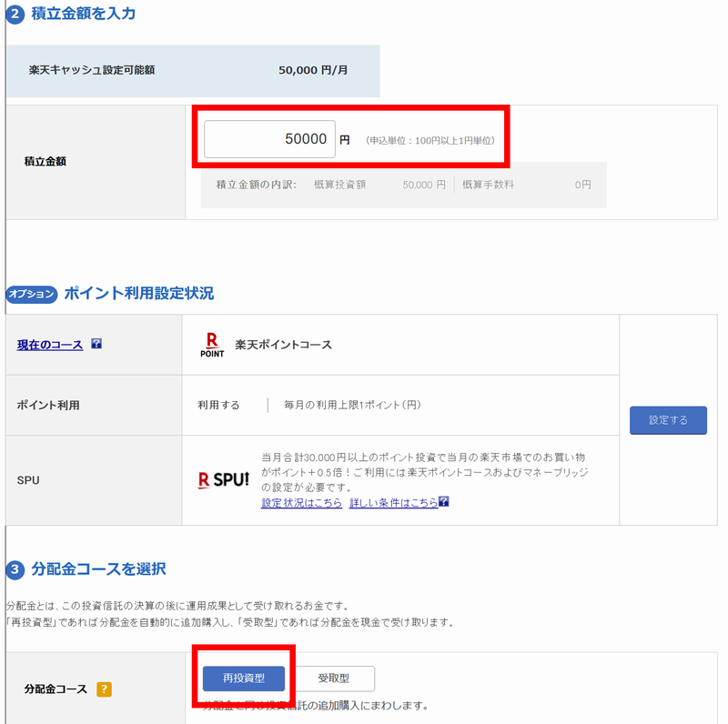728x724 pixels.
Task: Click the yellow question mark beside 分配金コース
Action: (104, 689)
